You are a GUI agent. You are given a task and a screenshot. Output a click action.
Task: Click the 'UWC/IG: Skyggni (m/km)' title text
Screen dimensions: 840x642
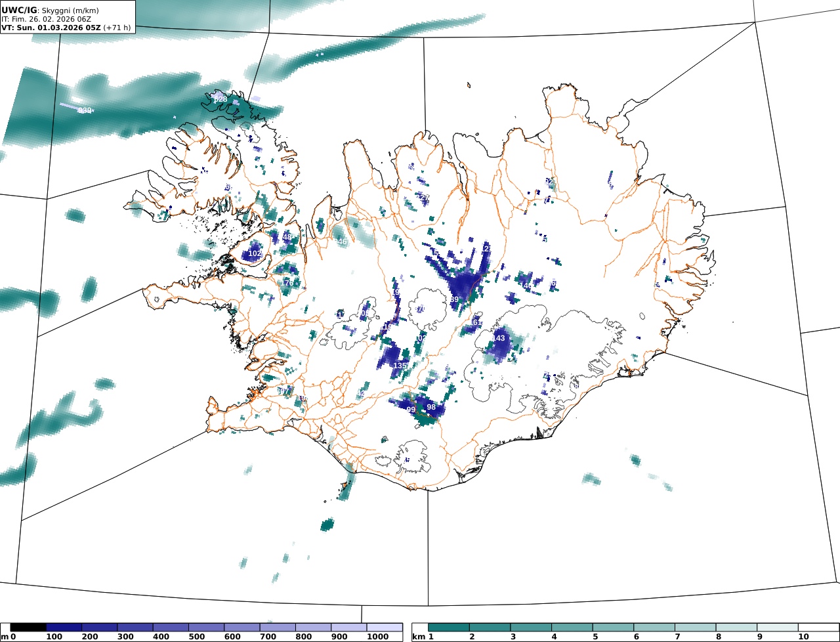point(49,10)
